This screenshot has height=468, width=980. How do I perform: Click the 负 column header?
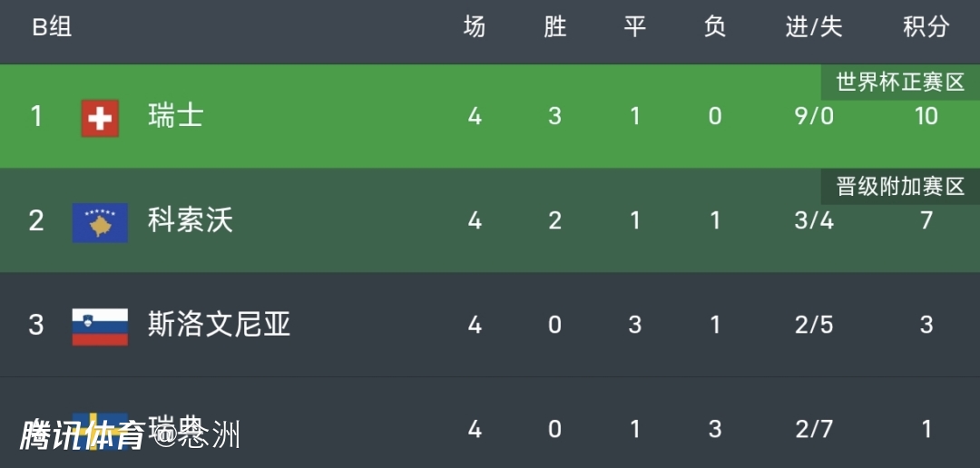(715, 27)
